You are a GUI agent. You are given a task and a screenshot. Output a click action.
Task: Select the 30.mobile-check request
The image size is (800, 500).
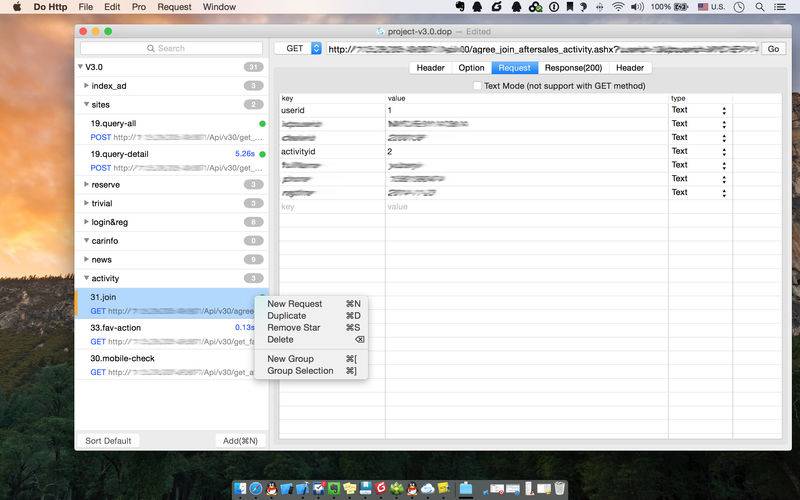171,365
